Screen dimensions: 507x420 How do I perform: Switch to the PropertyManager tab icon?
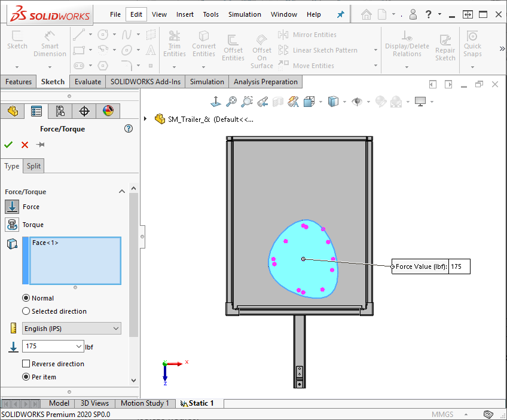(x=36, y=111)
